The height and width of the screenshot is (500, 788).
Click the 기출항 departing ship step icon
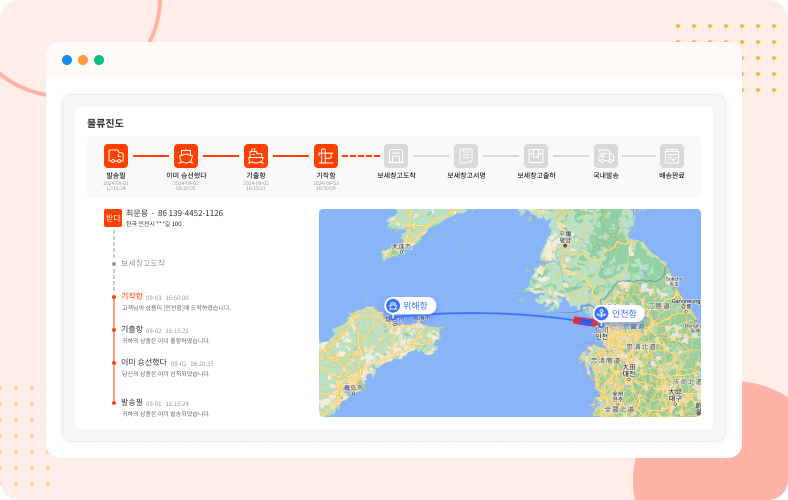[x=256, y=156]
